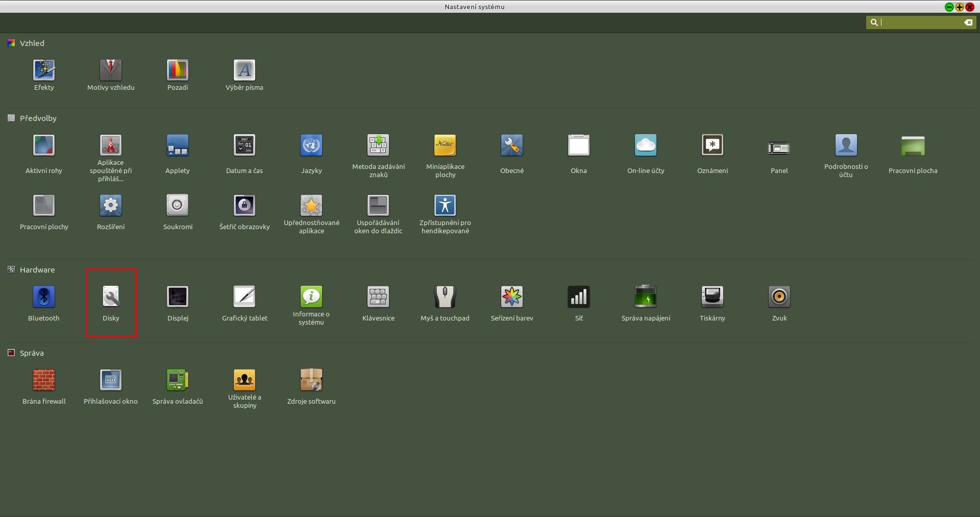Open the Efekty settings icon
The height and width of the screenshot is (517, 980).
click(44, 70)
